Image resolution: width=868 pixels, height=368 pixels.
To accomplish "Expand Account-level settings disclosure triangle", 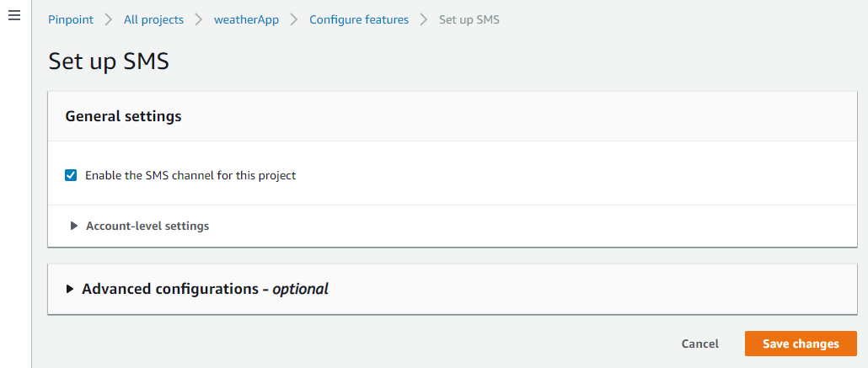I will (x=74, y=226).
